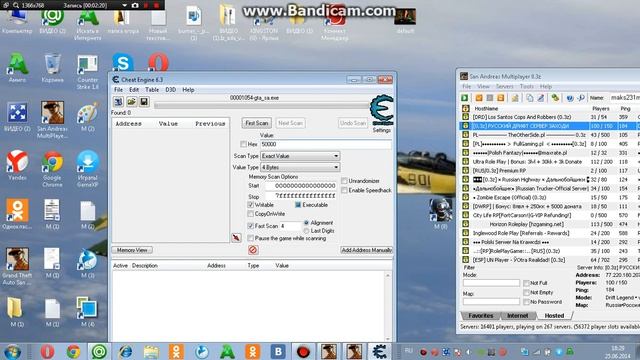This screenshot has height=360, width=640.
Task: Open the Cheat Engine Table menu
Action: click(x=152, y=90)
